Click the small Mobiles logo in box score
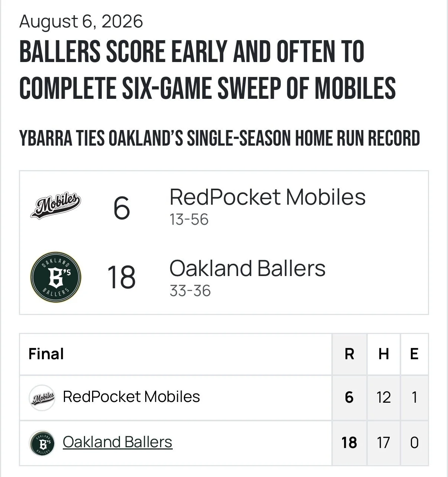This screenshot has width=448, height=477. (x=42, y=397)
